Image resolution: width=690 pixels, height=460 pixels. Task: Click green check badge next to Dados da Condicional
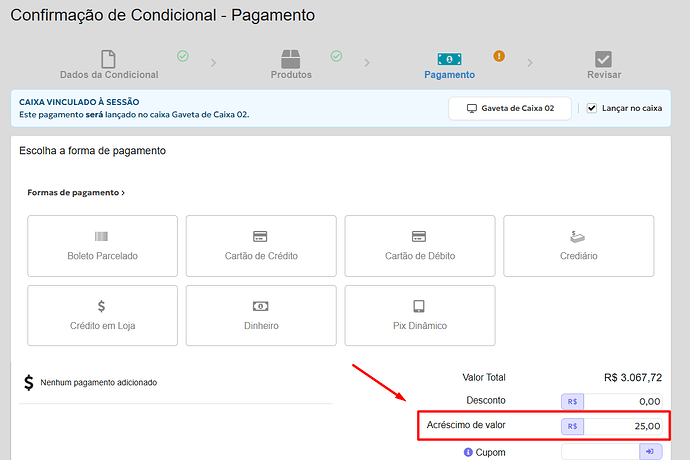coord(183,56)
